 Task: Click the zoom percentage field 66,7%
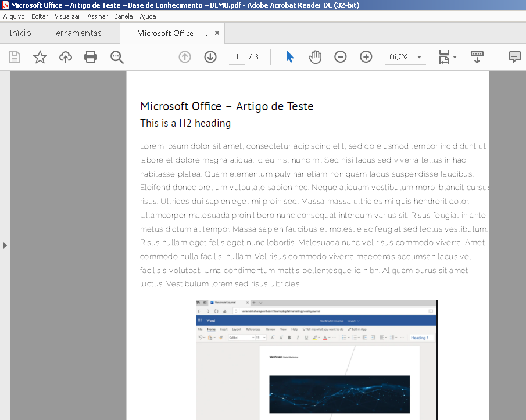click(x=399, y=57)
